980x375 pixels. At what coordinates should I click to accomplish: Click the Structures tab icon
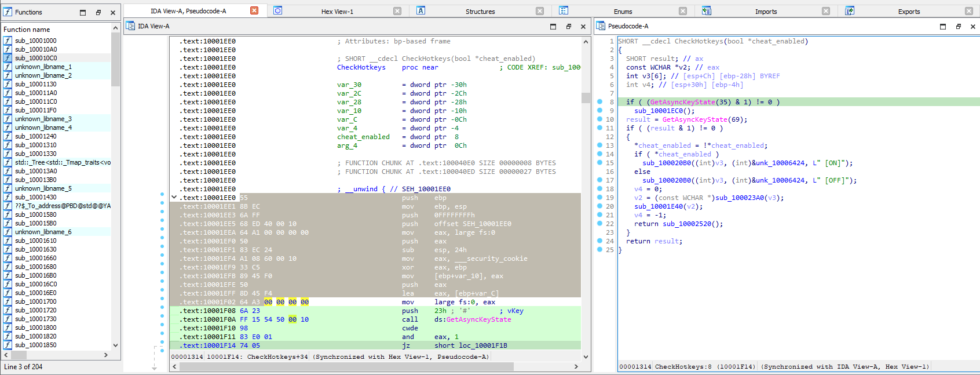421,11
